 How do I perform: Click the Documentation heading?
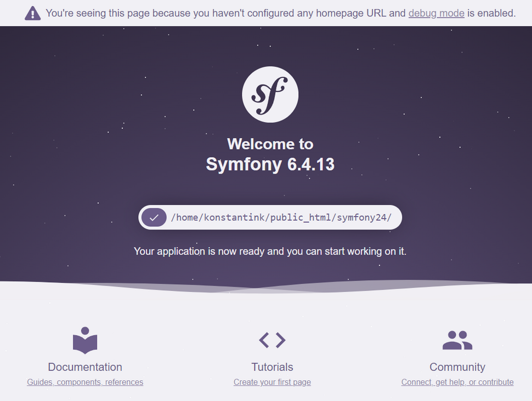pos(85,367)
